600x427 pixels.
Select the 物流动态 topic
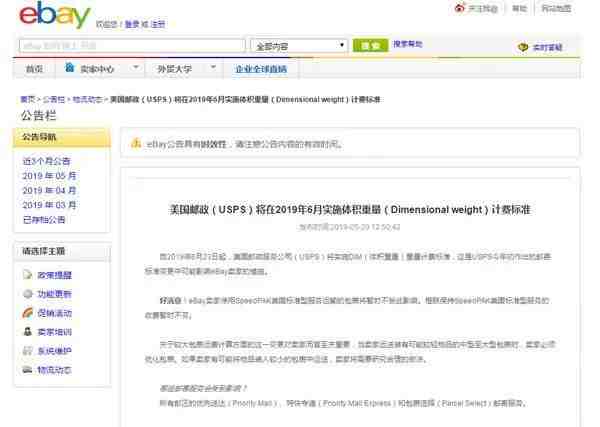tap(54, 370)
